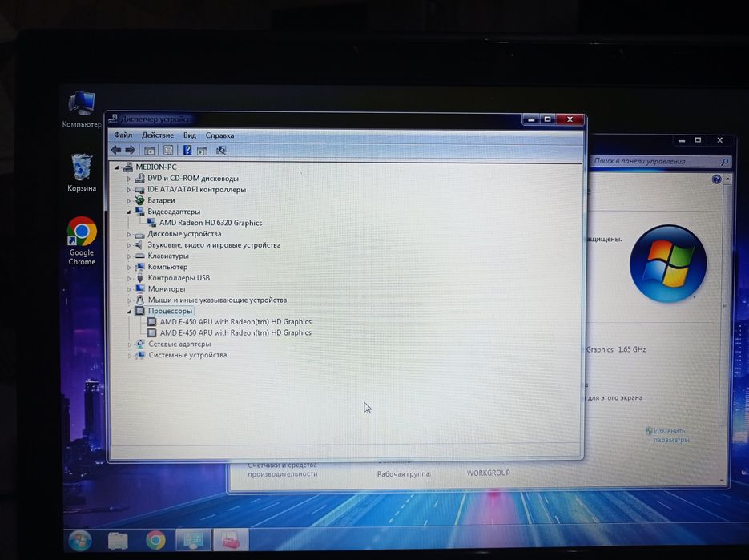Collapse the Процессоры category
The width and height of the screenshot is (749, 560).
tap(129, 312)
